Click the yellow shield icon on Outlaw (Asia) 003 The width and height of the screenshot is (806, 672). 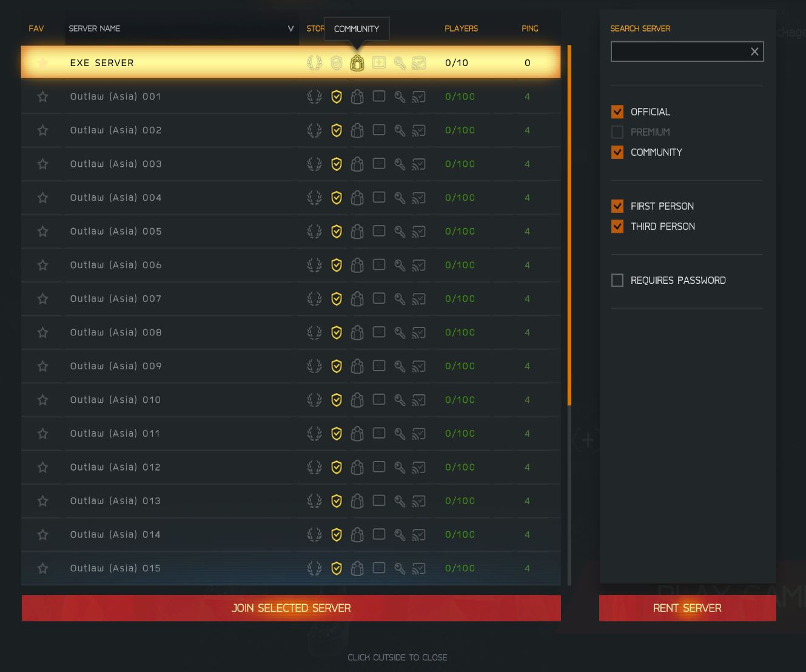(337, 164)
